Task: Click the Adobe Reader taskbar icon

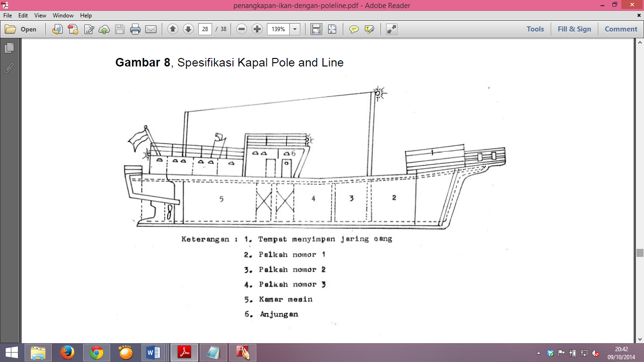Action: coord(183,353)
